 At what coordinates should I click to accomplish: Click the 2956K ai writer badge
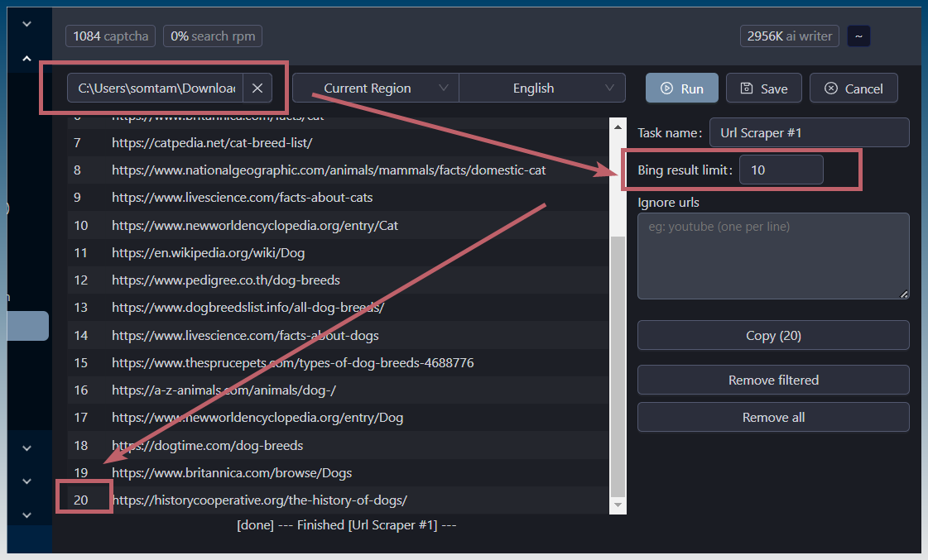(790, 36)
